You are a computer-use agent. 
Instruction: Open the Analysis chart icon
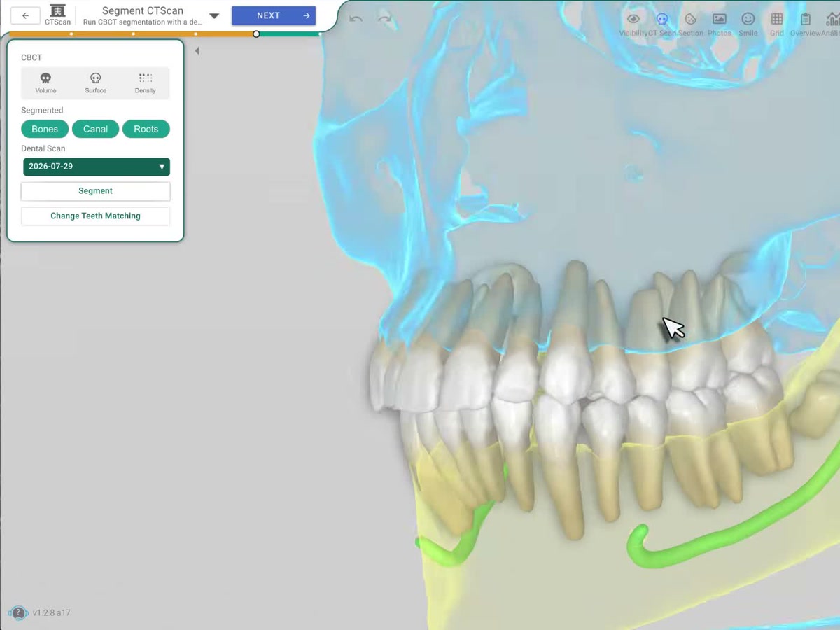point(832,24)
